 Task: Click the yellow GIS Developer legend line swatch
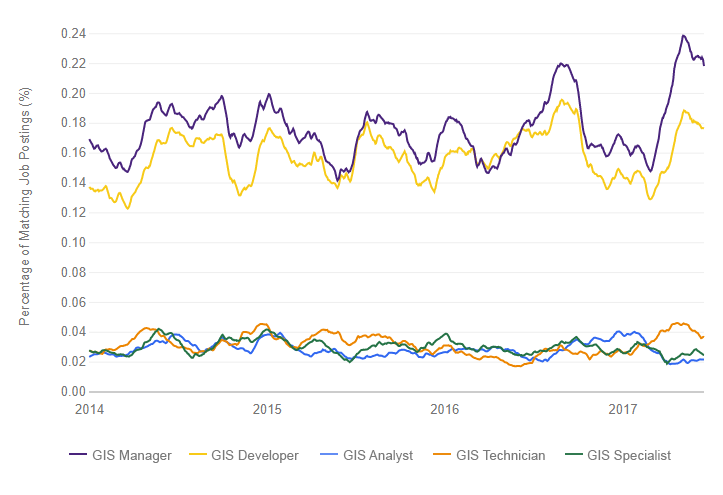point(200,455)
